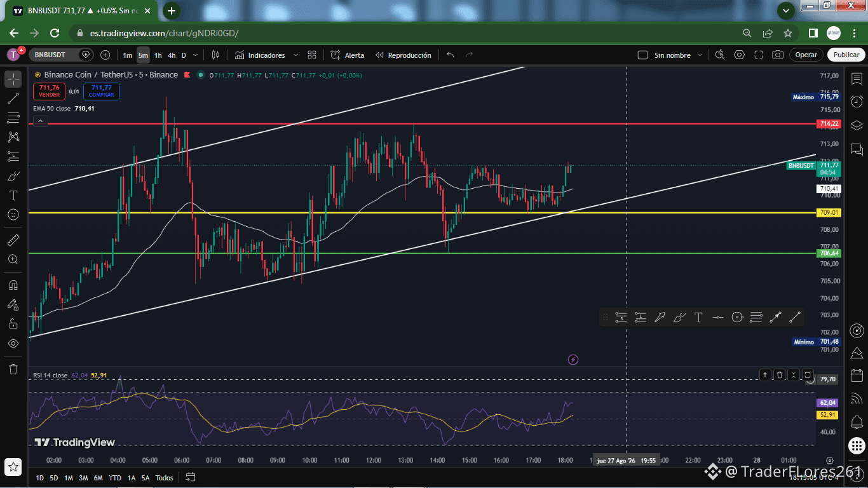Viewport: 868px width, 488px height.
Task: Select the 5m timeframe
Action: (x=143, y=55)
